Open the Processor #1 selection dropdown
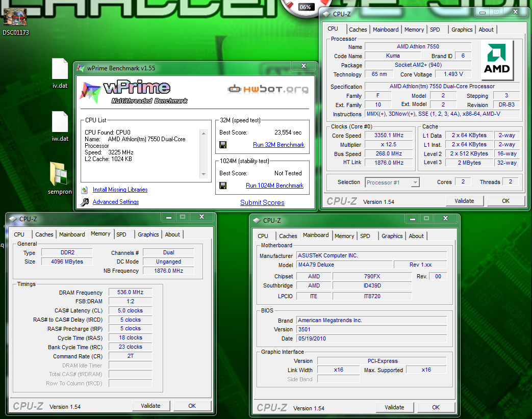 415,182
